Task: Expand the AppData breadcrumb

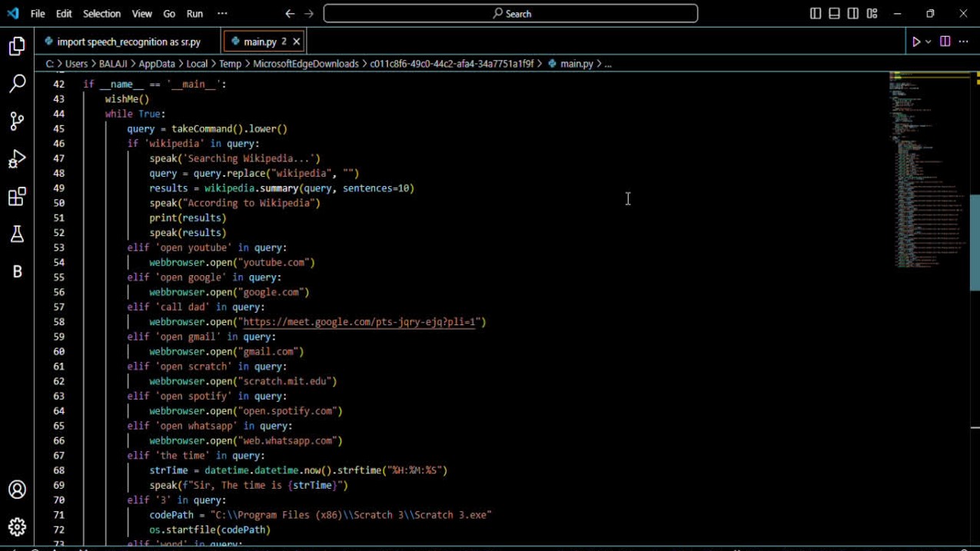Action: point(157,64)
